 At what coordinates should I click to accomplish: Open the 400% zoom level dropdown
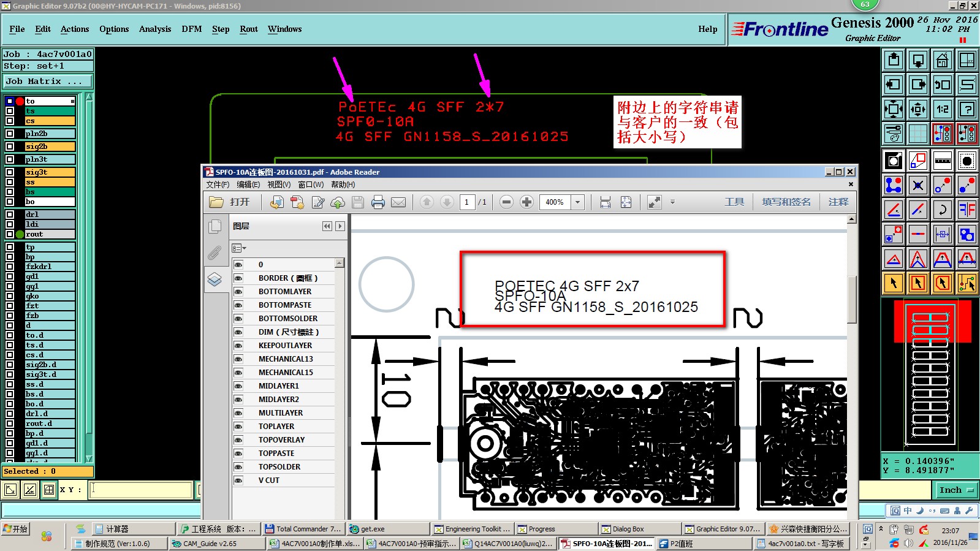577,202
